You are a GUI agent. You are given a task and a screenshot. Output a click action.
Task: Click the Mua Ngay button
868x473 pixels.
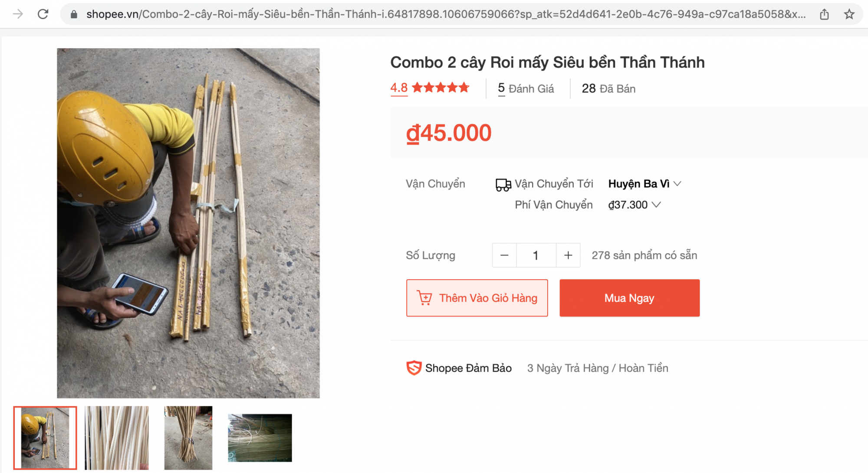[x=629, y=298]
